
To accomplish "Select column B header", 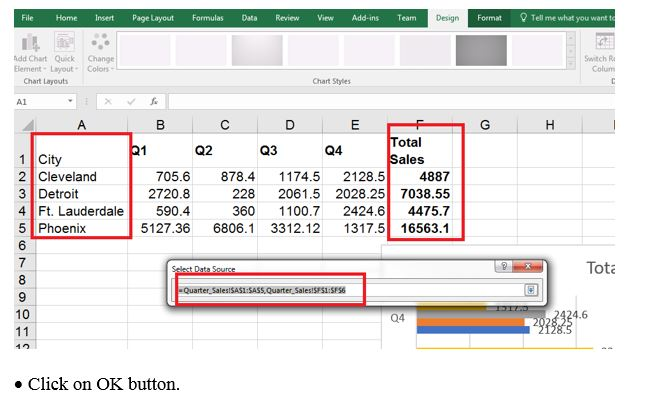I will click(x=160, y=125).
